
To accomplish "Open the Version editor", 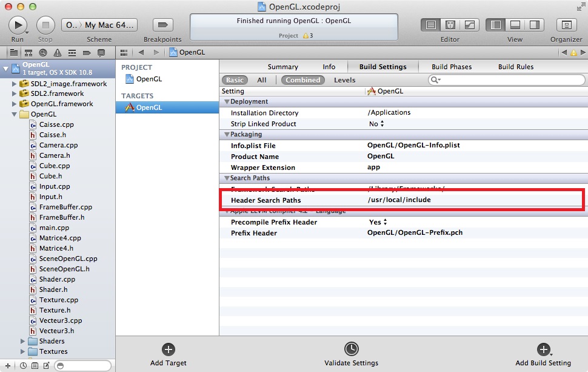I will click(469, 25).
